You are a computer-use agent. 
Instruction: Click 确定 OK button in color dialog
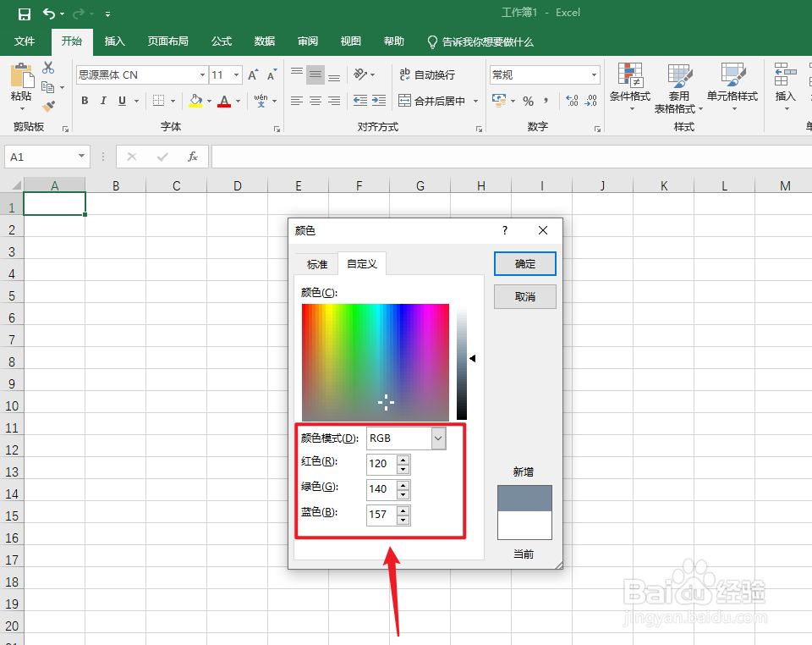point(525,264)
